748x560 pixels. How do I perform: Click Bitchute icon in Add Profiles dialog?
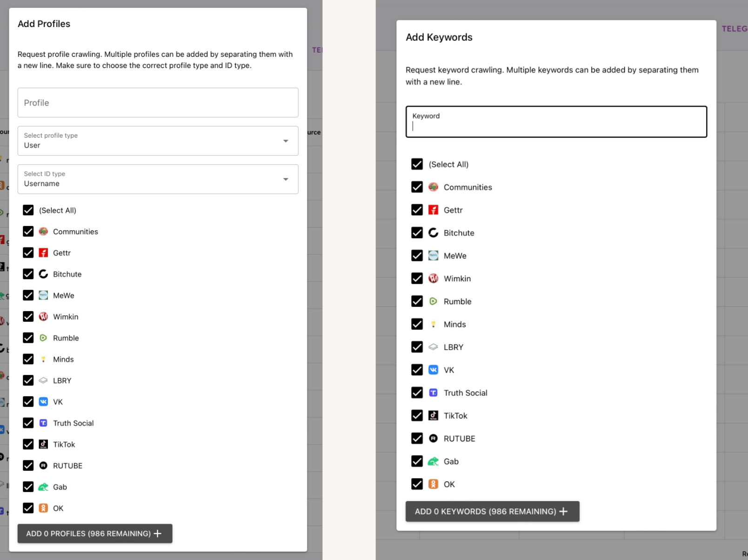coord(43,274)
